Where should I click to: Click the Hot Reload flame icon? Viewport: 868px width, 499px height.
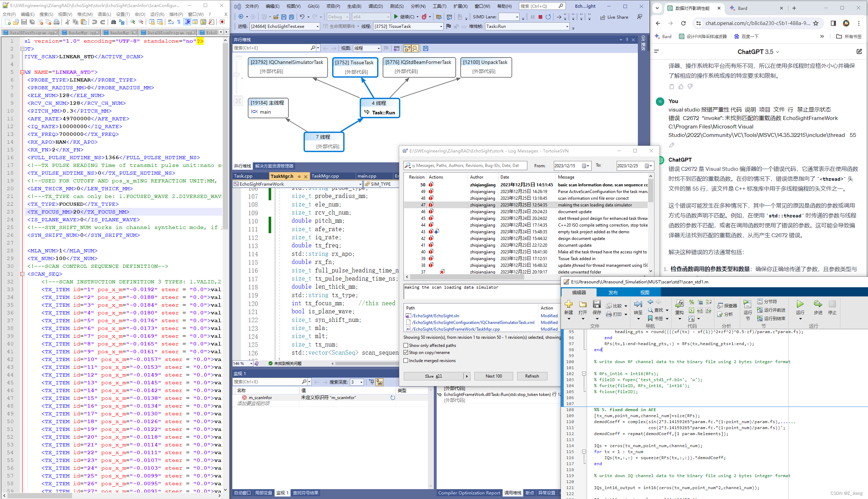click(424, 17)
